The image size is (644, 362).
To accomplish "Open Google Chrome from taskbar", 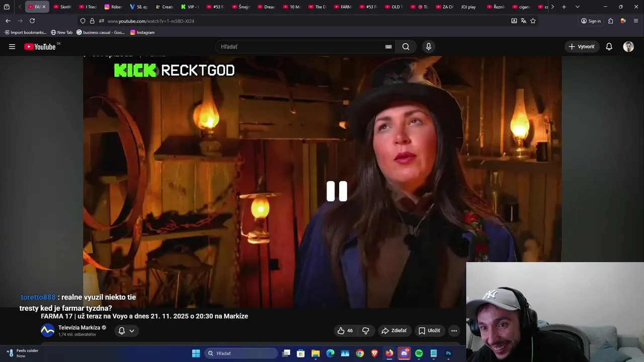I will (x=360, y=353).
